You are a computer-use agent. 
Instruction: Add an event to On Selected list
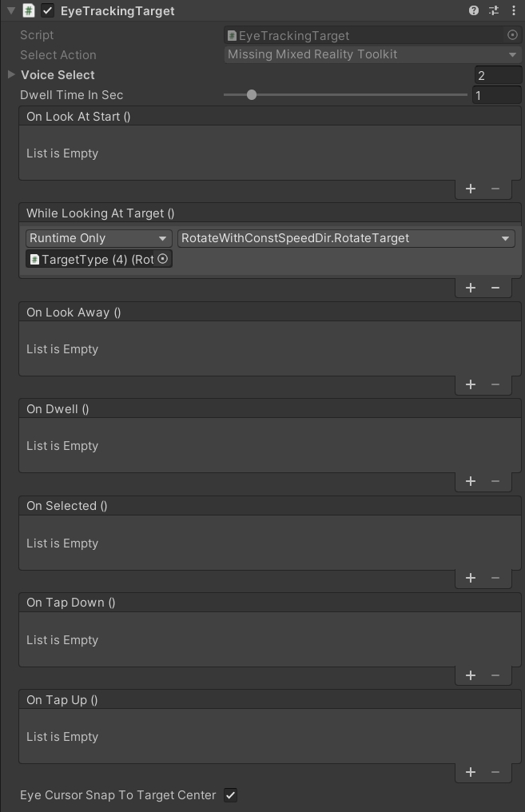pos(471,578)
